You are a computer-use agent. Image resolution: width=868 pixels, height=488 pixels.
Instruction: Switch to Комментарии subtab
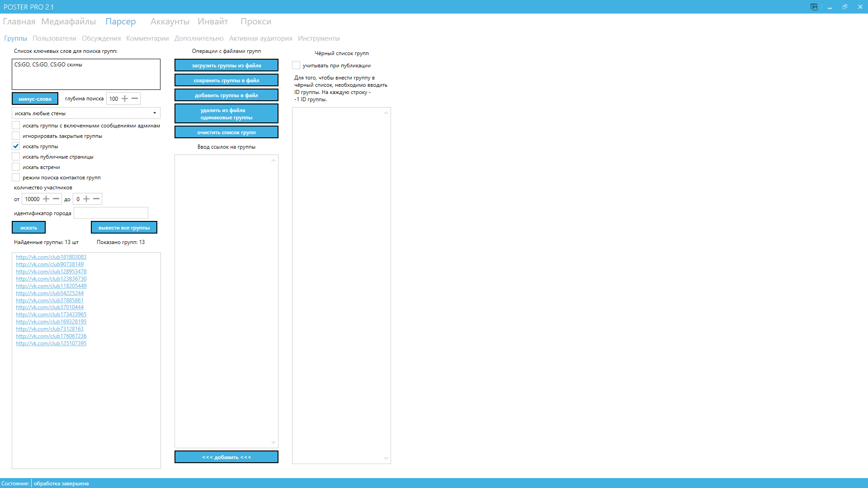click(147, 38)
